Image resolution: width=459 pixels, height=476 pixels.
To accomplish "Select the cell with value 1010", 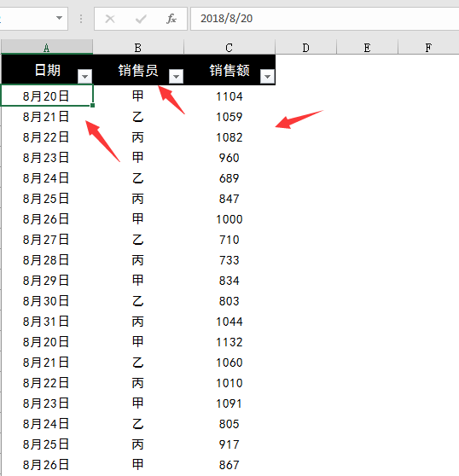I will pyautogui.click(x=229, y=383).
